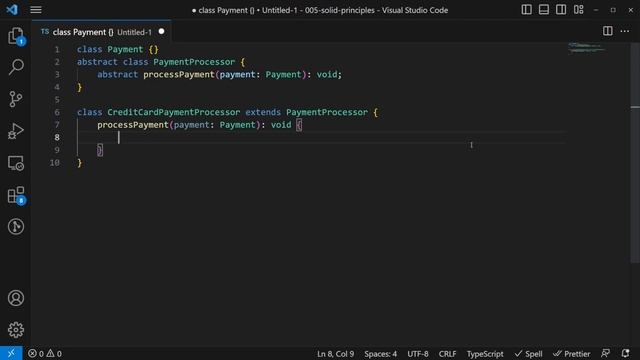Image resolution: width=640 pixels, height=360 pixels.
Task: Toggle Spell checker status item
Action: 529,354
